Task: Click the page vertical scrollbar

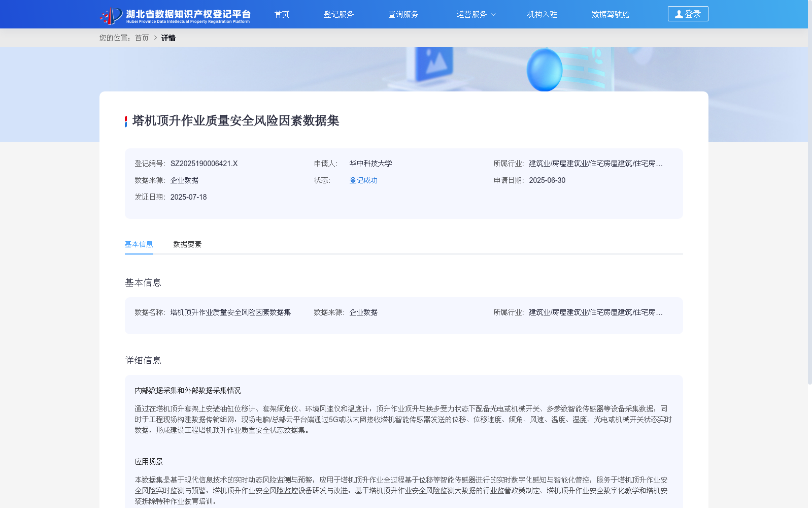Action: [809, 193]
